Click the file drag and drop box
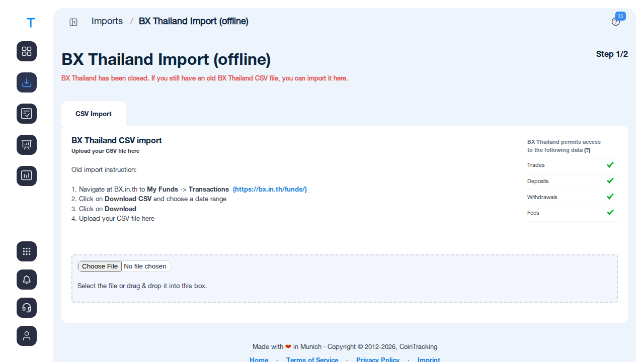This screenshot has height=362, width=644. (x=345, y=279)
